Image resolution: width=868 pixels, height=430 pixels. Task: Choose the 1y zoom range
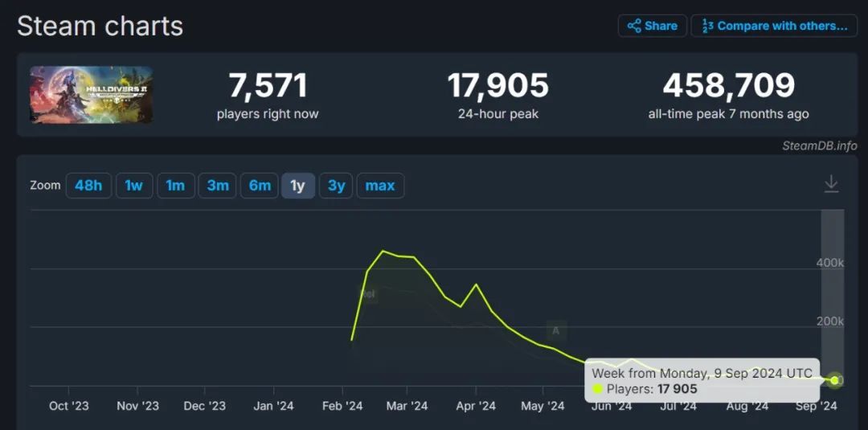298,186
